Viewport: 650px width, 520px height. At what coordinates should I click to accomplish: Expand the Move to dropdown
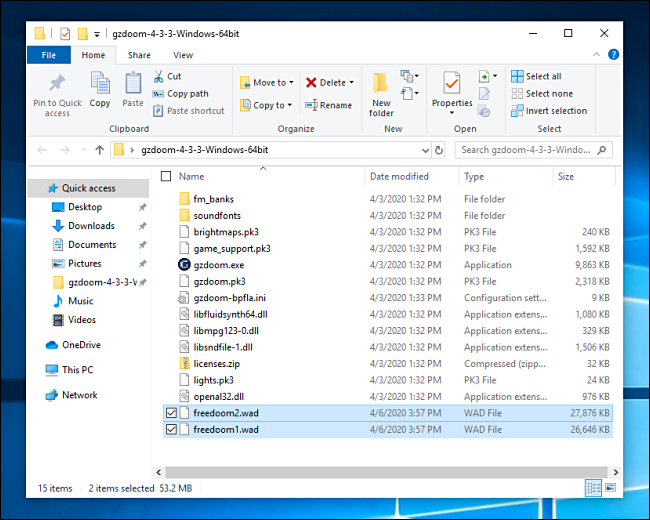click(x=290, y=83)
